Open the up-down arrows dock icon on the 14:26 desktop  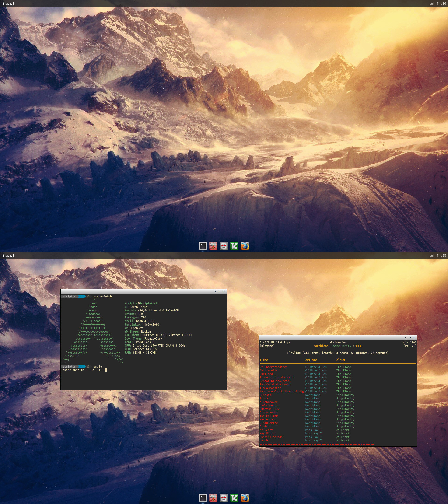tap(224, 246)
